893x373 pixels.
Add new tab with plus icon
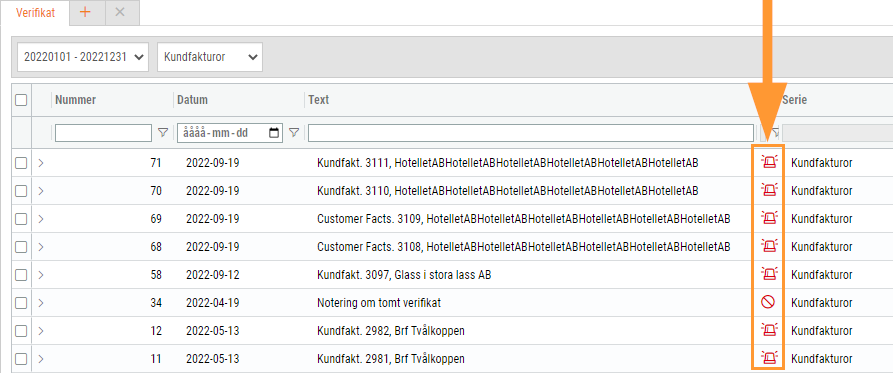point(85,12)
